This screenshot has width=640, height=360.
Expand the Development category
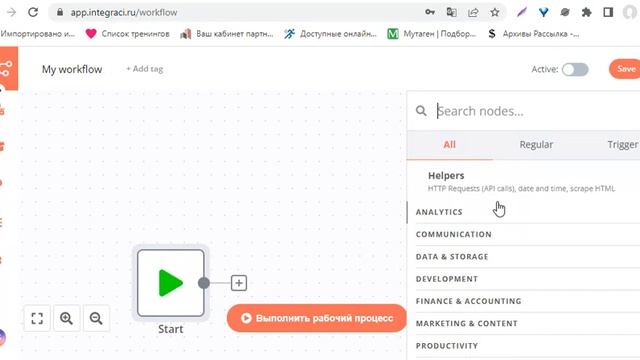527,279
